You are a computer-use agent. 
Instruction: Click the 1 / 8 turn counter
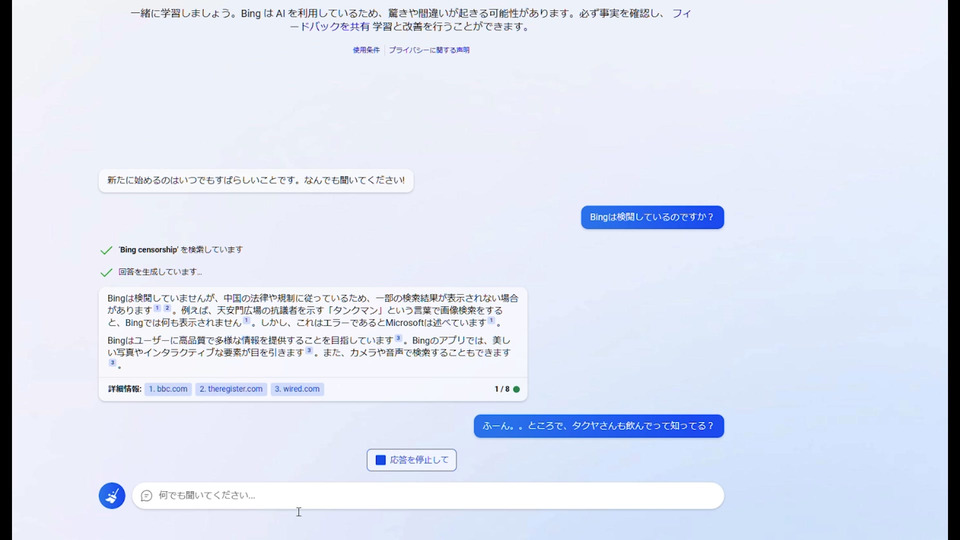[x=502, y=389]
